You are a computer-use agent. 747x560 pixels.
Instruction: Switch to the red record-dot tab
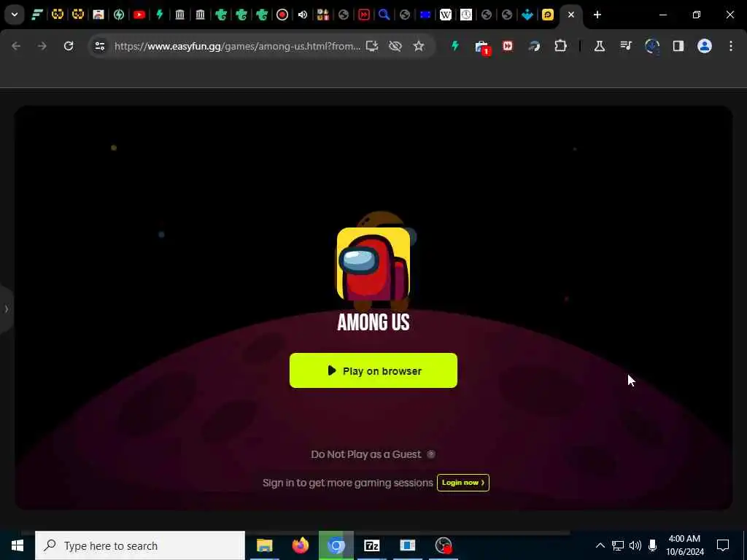coord(282,15)
